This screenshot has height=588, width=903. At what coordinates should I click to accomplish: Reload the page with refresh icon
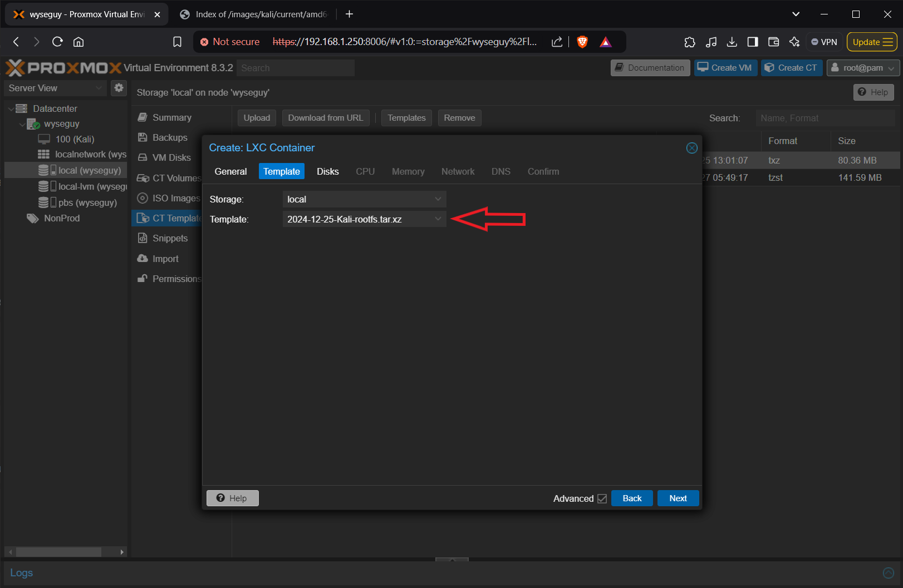[x=57, y=42]
